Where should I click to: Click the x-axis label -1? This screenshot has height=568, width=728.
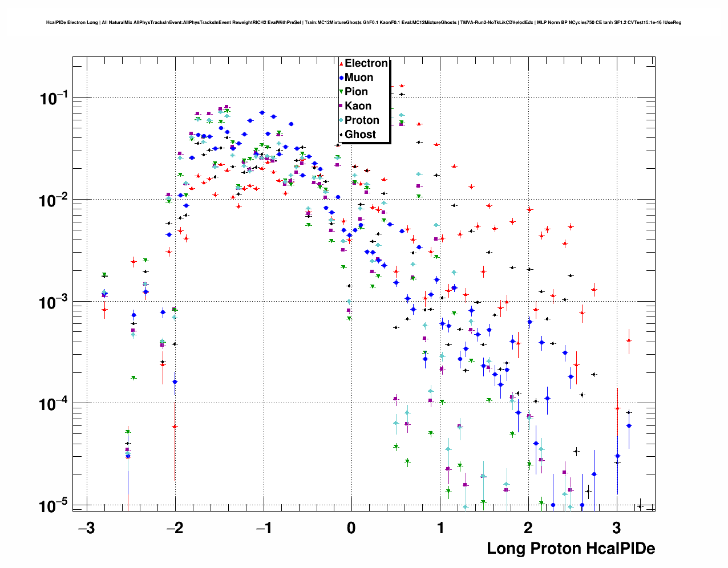263,528
